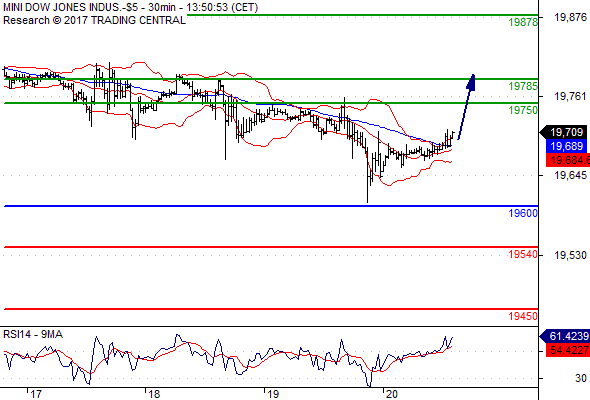The width and height of the screenshot is (590, 400).
Task: Click the blue 19600 pivot label
Action: [x=523, y=213]
